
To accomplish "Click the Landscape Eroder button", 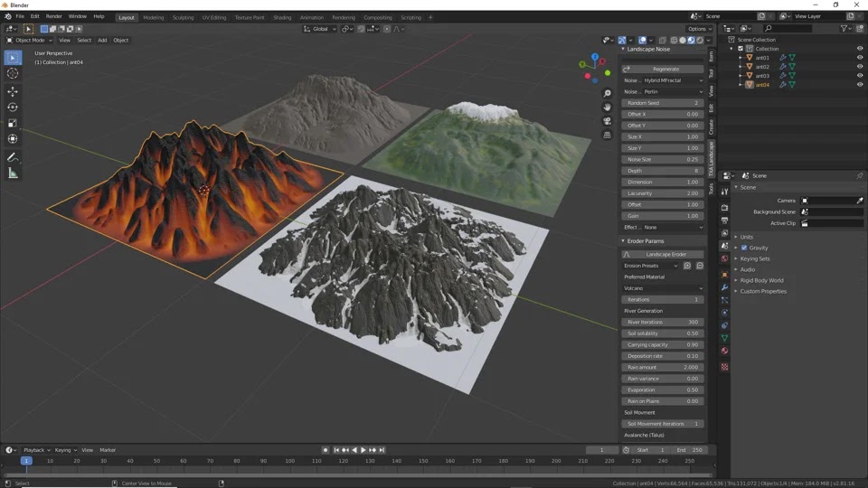I will (663, 255).
